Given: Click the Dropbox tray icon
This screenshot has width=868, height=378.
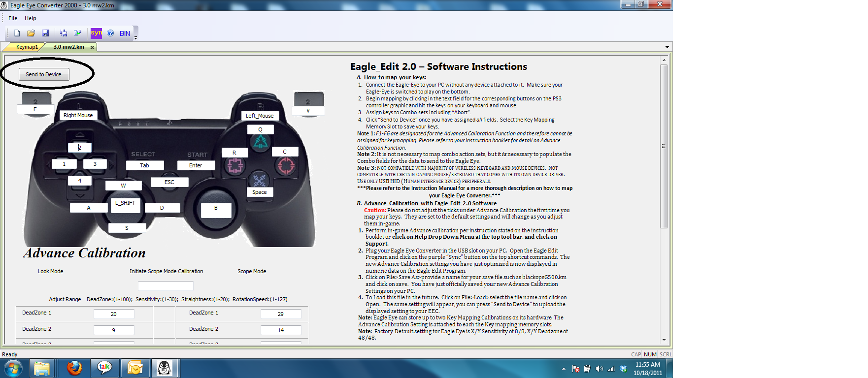Looking at the screenshot, I should click(623, 369).
